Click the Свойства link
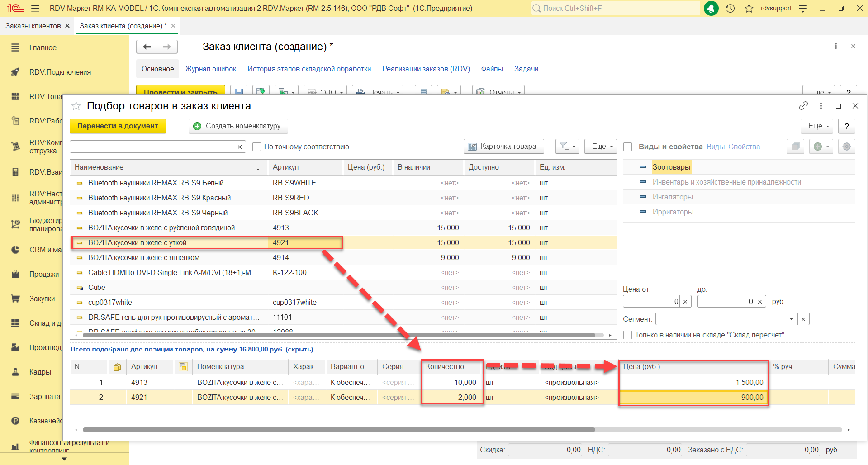 coord(744,147)
